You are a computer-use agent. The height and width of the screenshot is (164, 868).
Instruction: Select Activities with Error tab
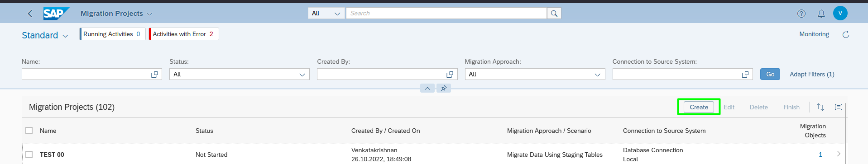[x=184, y=34]
